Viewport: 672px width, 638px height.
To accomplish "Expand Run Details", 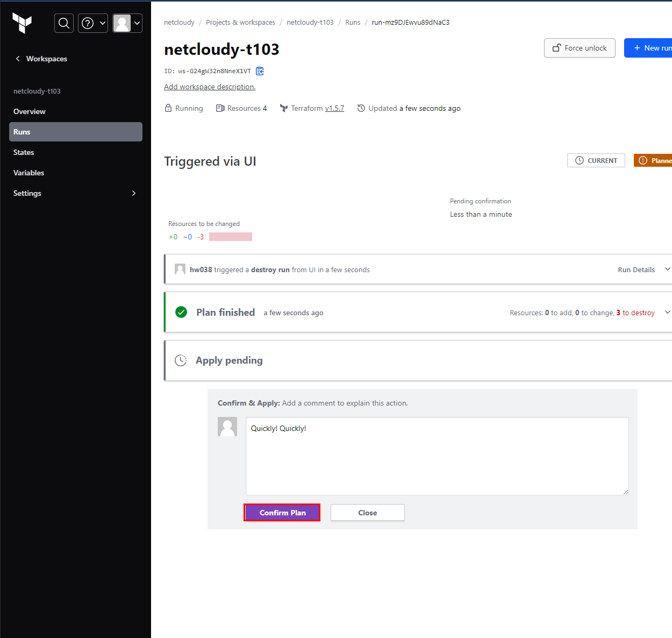I will 644,270.
